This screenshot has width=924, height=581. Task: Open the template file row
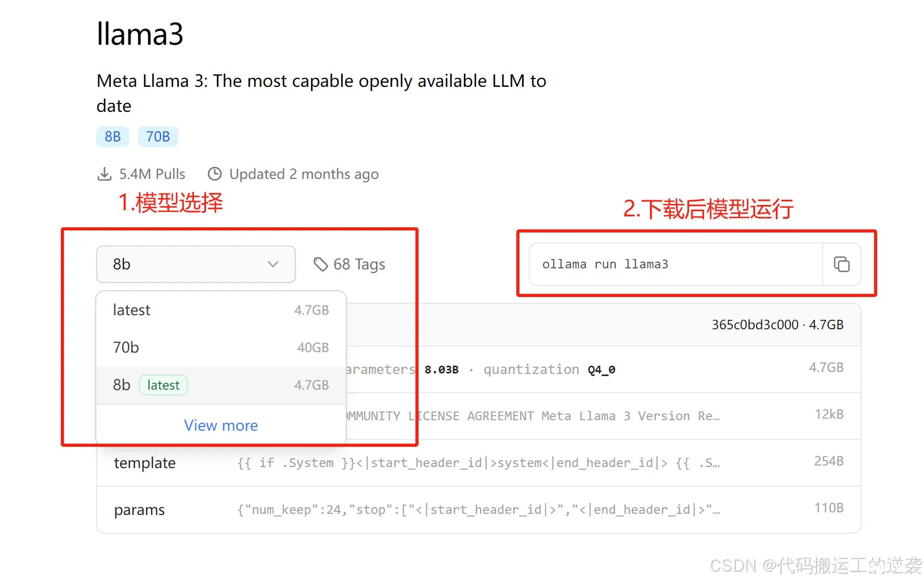click(x=478, y=463)
